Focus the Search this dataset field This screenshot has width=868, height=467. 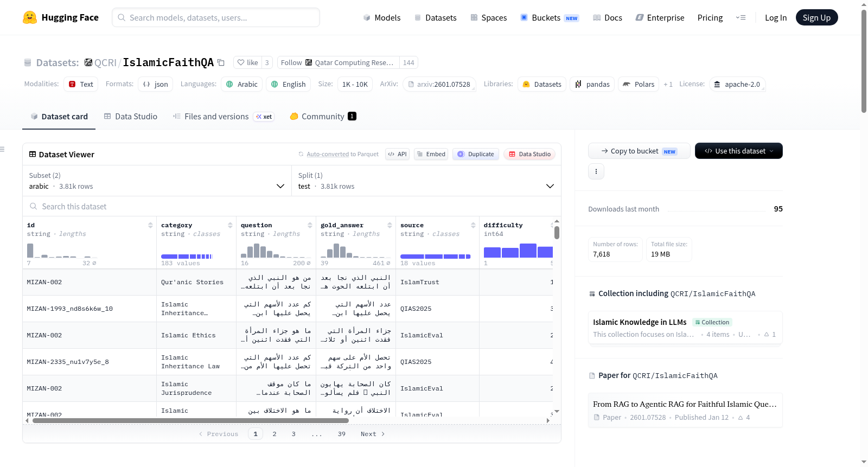(x=292, y=206)
